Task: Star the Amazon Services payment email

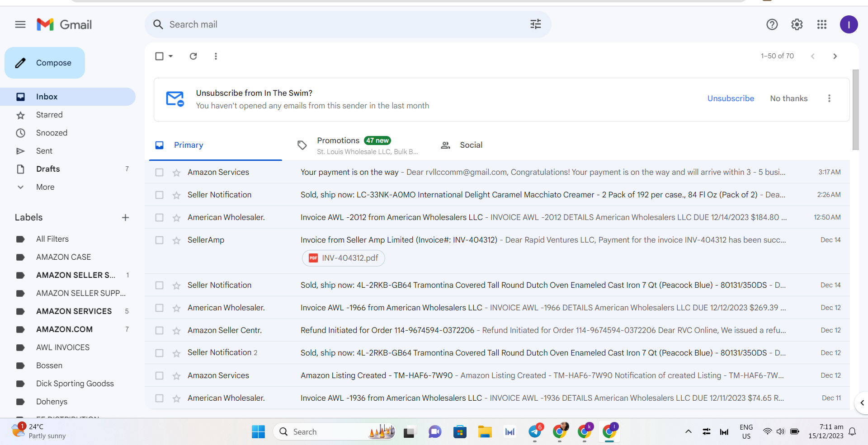Action: pyautogui.click(x=177, y=173)
